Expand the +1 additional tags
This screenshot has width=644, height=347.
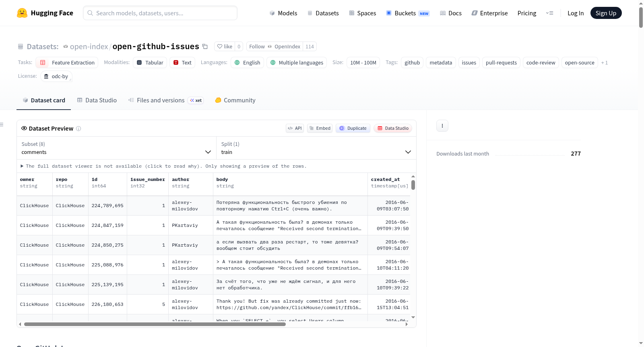pos(604,62)
